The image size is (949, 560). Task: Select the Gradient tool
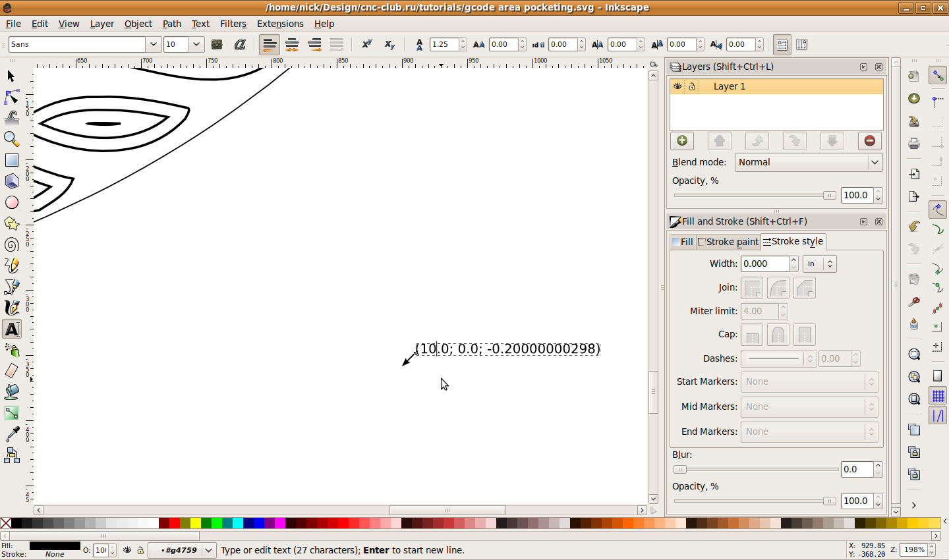coord(11,413)
